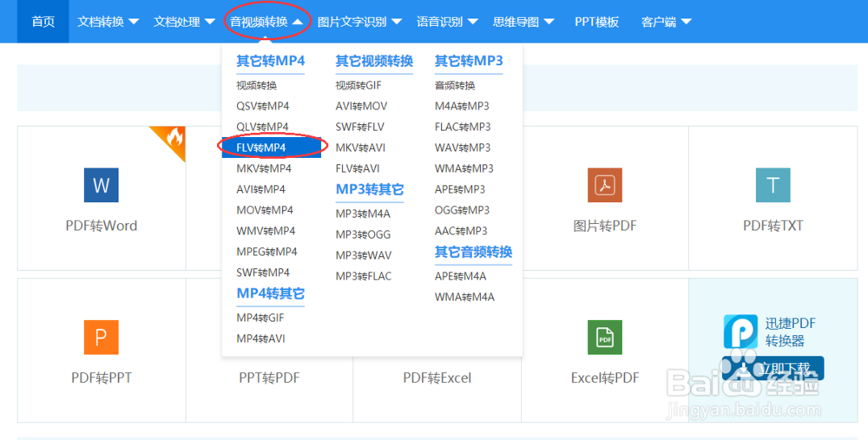Expand the 语音识别 dropdown arrow
The image size is (868, 440).
point(473,23)
